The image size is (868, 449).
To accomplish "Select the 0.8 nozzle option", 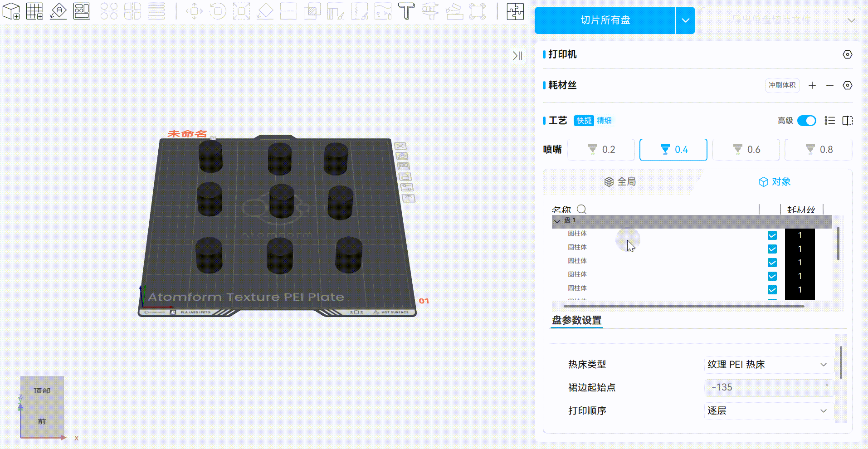I will (819, 150).
